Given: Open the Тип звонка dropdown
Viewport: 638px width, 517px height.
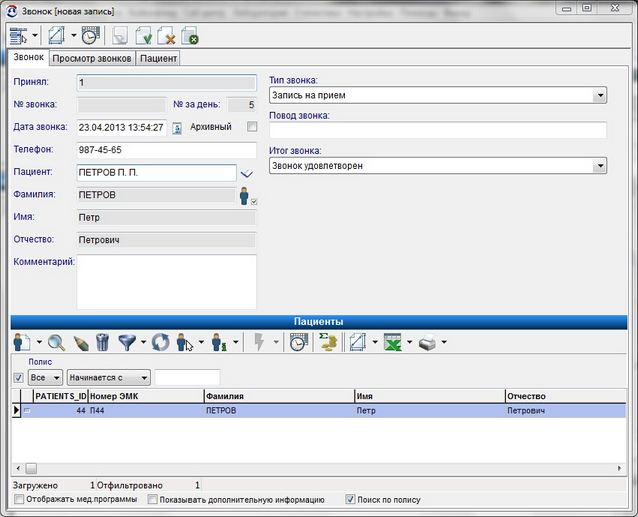Looking at the screenshot, I should click(600, 96).
